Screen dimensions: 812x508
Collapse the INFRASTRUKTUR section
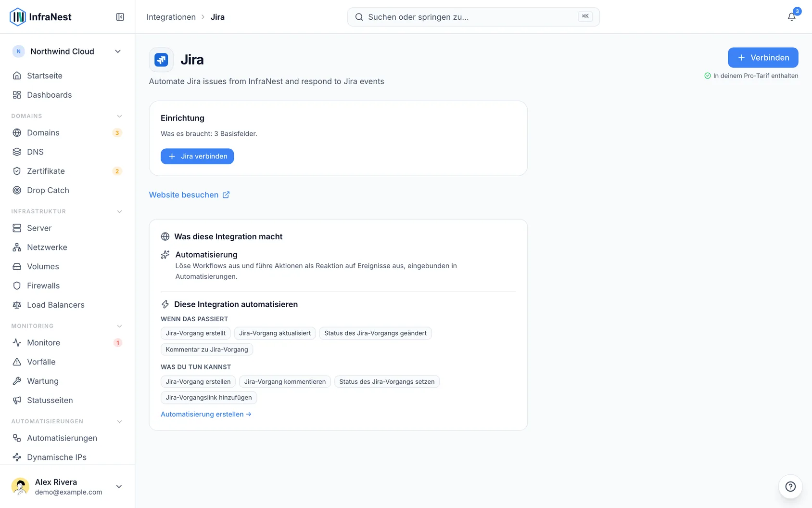tap(120, 211)
